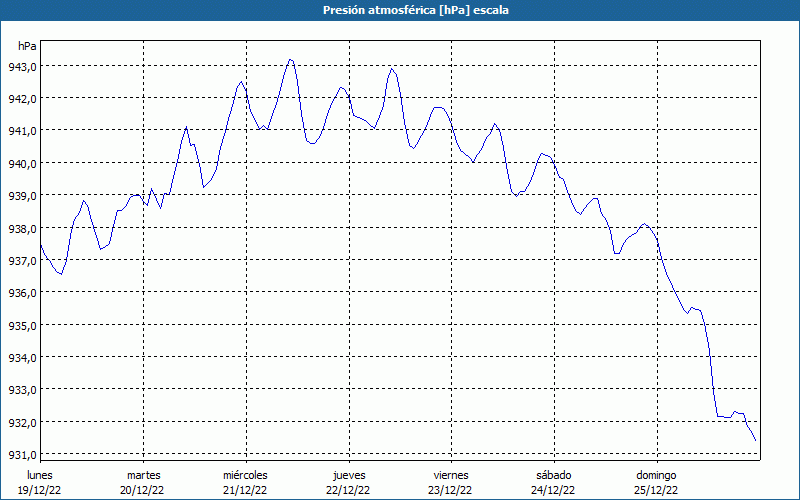Viewport: 800px width, 500px height.
Task: Click the date 24/12/22
Action: 553,490
